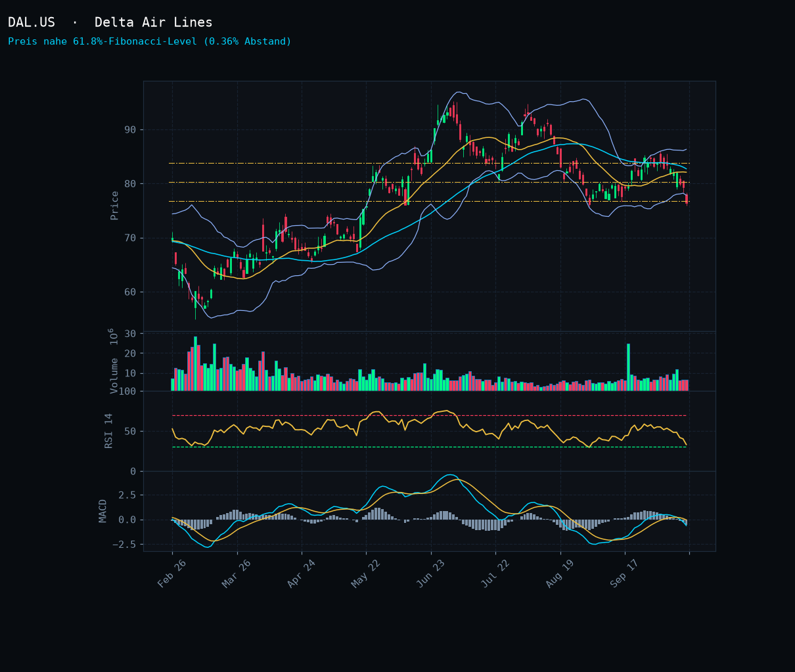The width and height of the screenshot is (795, 672).
Task: Select the Jun 23 date label
Action: [430, 574]
